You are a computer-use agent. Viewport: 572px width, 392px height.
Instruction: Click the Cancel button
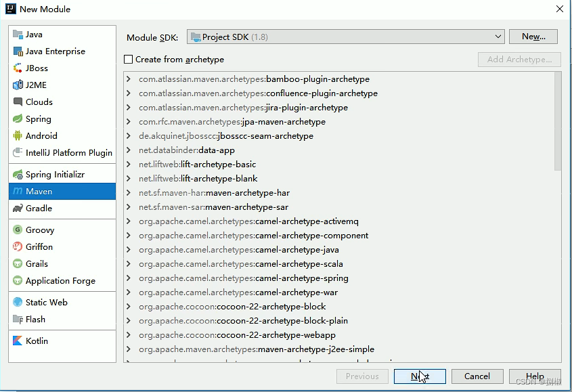click(x=477, y=376)
